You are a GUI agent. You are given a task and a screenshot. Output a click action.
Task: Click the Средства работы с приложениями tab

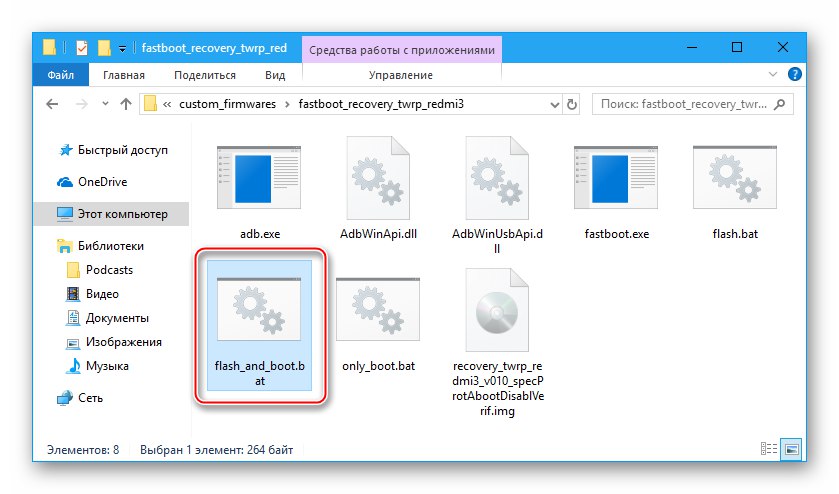[402, 50]
